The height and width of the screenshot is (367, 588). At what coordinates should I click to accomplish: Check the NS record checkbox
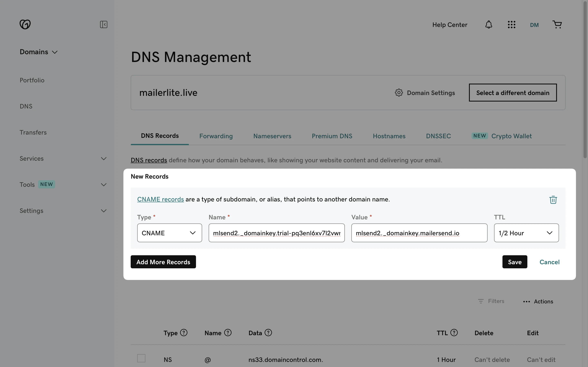141,358
